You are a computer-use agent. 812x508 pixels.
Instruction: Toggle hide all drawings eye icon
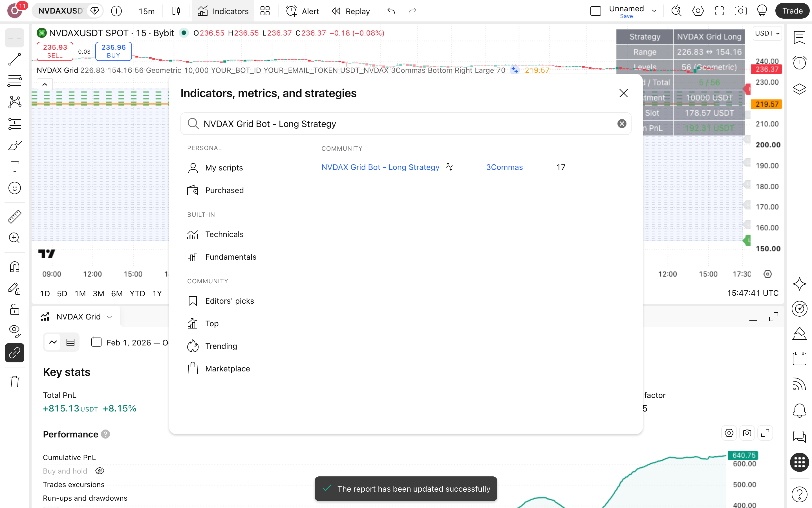(x=14, y=331)
